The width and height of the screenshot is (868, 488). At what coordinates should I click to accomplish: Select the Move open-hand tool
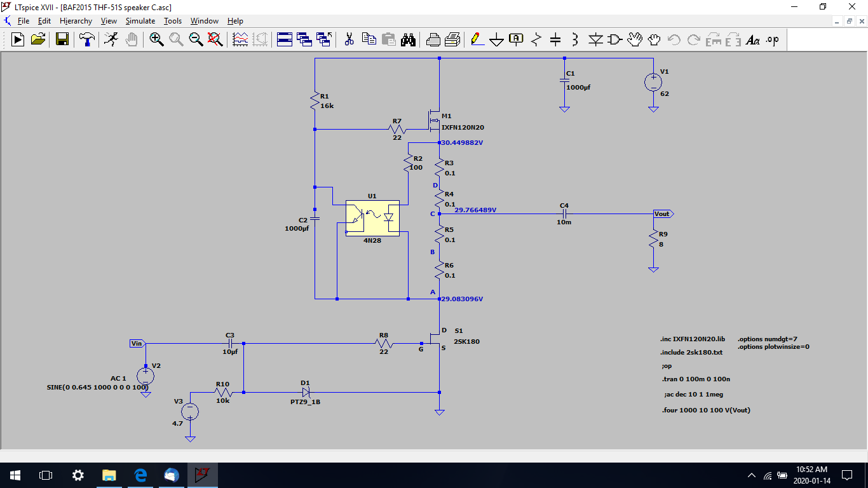coord(635,39)
